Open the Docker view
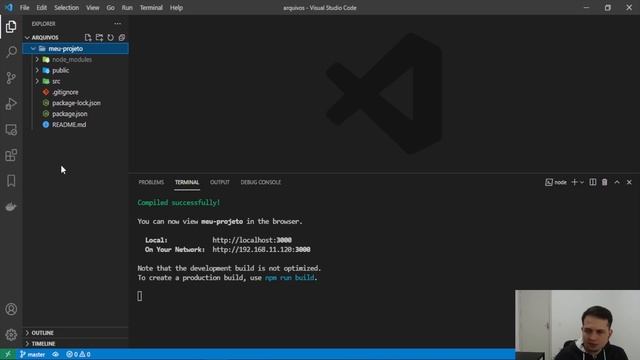The image size is (640, 360). [x=11, y=207]
